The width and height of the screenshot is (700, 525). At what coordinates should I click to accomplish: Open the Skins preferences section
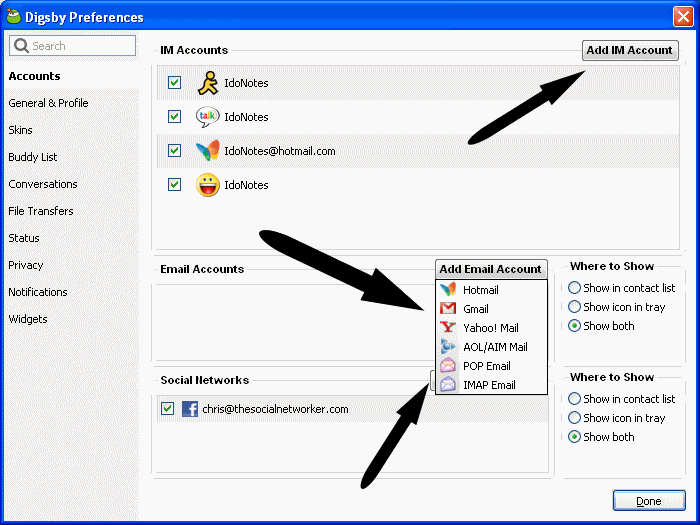(x=21, y=130)
